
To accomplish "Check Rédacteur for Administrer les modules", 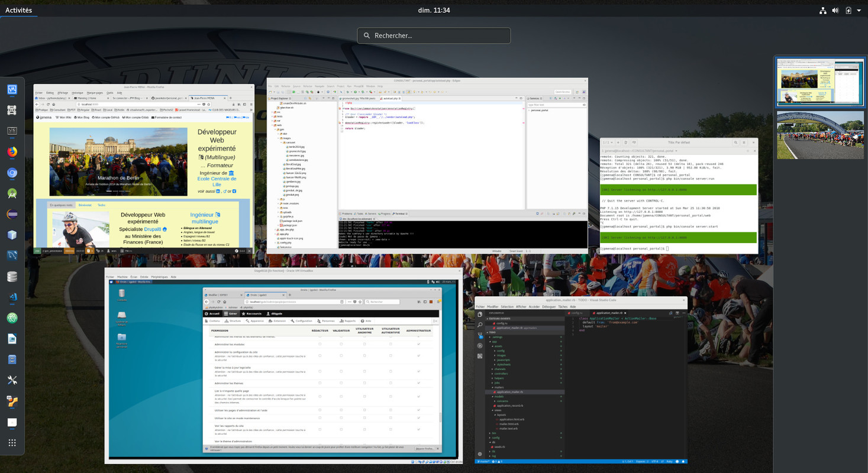I will tap(320, 344).
